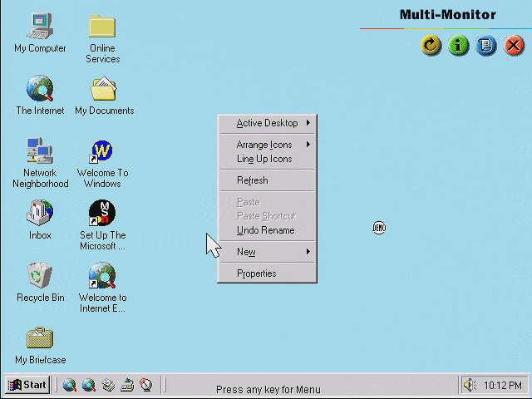Viewport: 532px width, 399px height.
Task: Expand the New submenu
Action: (x=267, y=252)
